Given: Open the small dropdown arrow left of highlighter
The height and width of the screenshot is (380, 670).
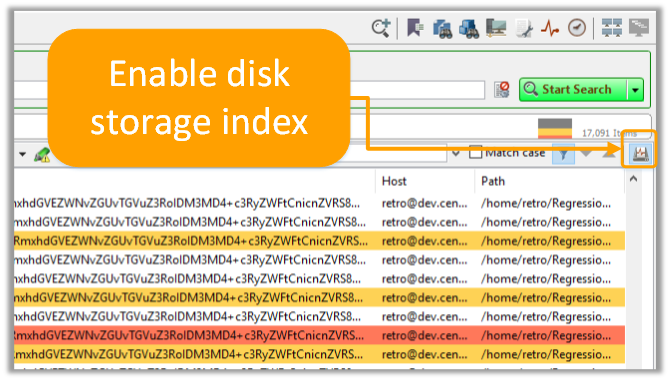Looking at the screenshot, I should 22,154.
